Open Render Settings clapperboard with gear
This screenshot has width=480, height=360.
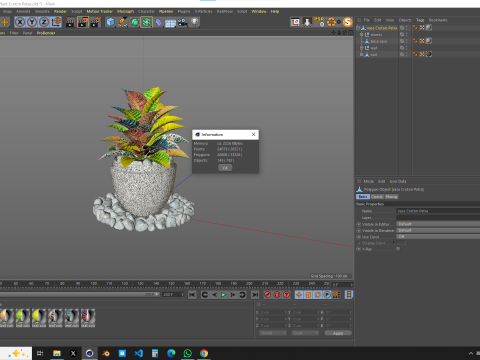pos(95,22)
